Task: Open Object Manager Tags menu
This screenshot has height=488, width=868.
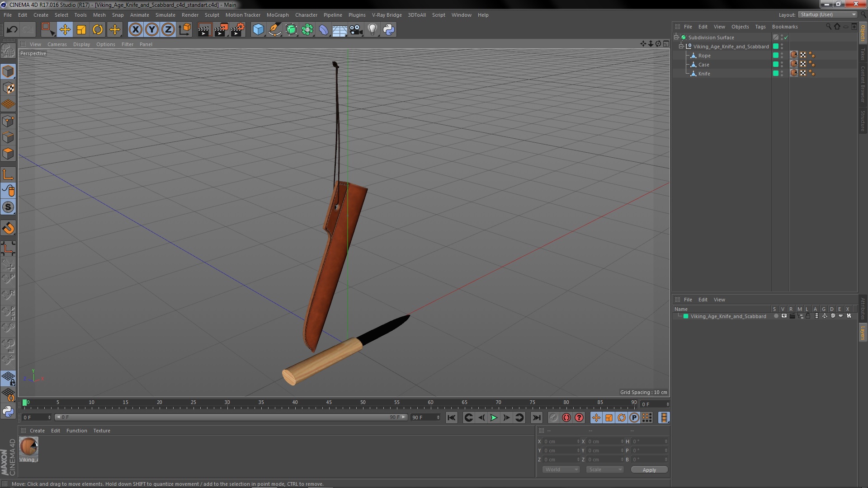Action: (760, 27)
